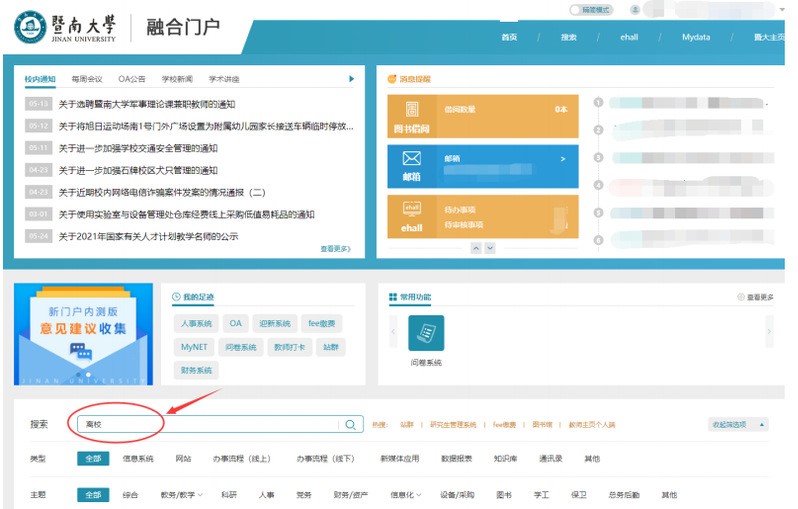798x509 pixels.
Task: Click the play arrow beside news tabs
Action: tap(351, 79)
